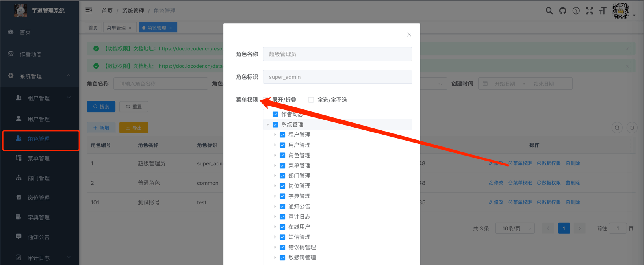Screen dimensions: 644x265
Task: Open 通知公告 in the sidebar
Action: click(39, 237)
